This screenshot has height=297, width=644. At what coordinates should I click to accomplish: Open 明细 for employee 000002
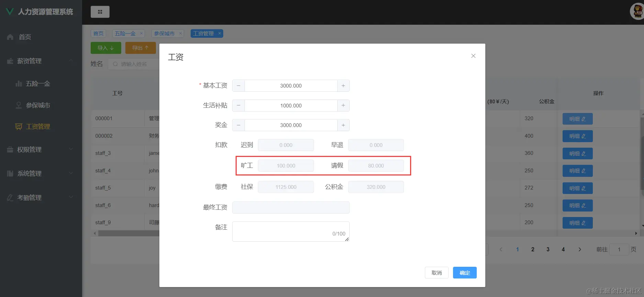coord(577,136)
